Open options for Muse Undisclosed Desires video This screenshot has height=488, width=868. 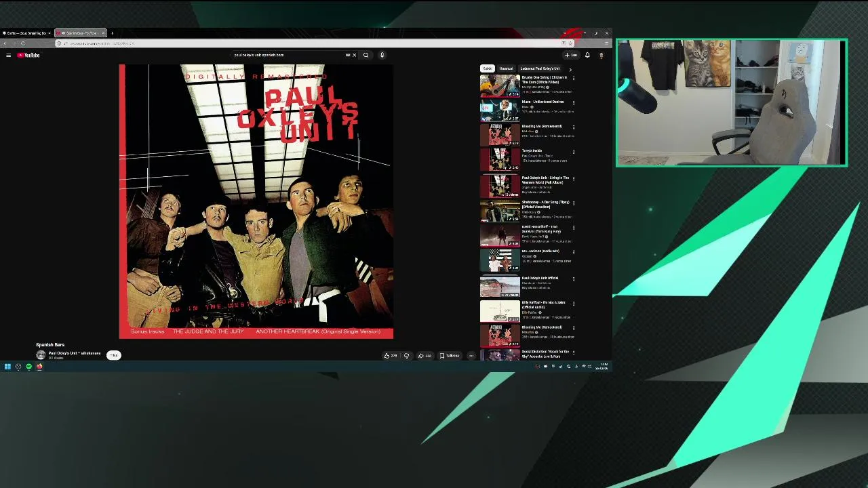[574, 103]
